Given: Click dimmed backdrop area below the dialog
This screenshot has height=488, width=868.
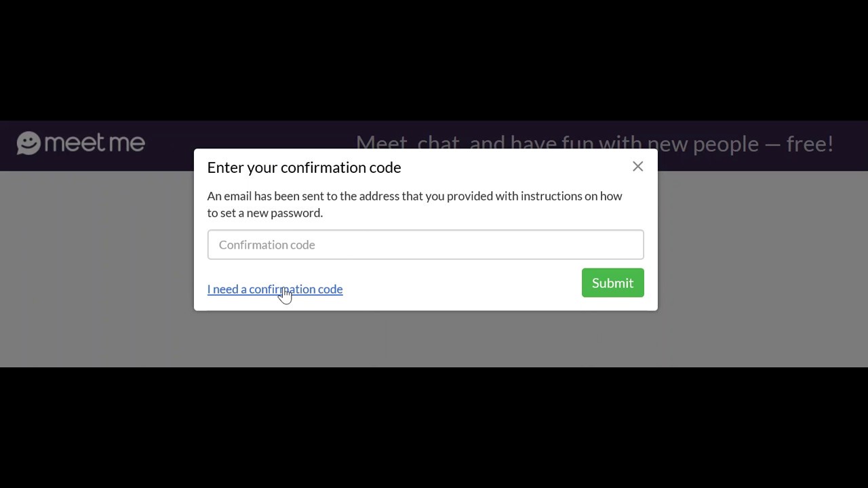Looking at the screenshot, I should point(426,340).
